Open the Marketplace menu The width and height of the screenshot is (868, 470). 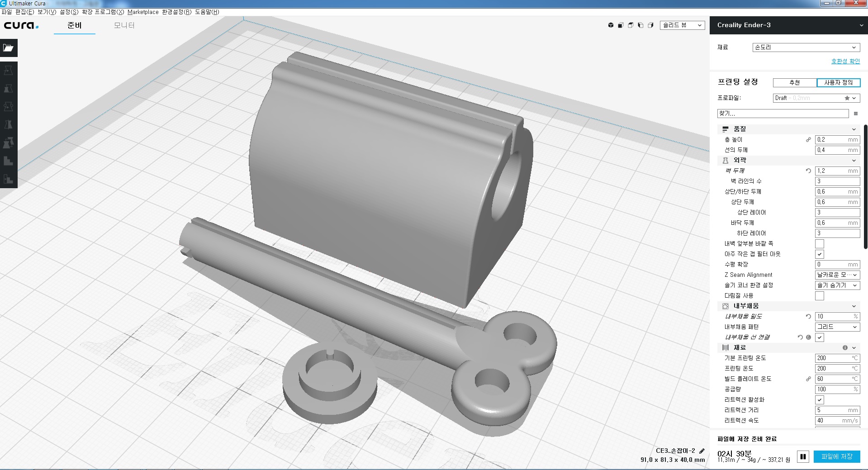point(143,12)
